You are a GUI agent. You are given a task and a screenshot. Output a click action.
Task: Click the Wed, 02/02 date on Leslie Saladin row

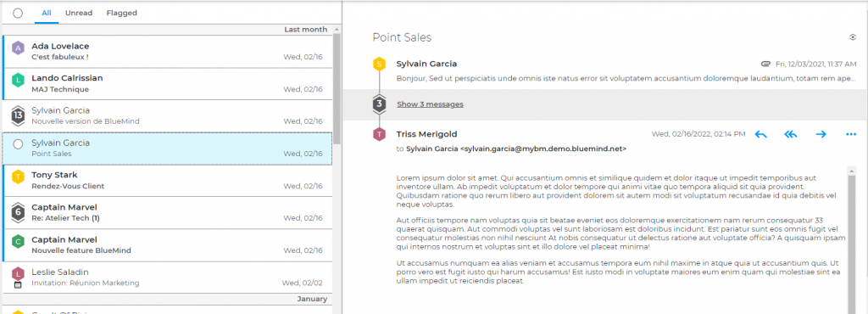point(303,283)
